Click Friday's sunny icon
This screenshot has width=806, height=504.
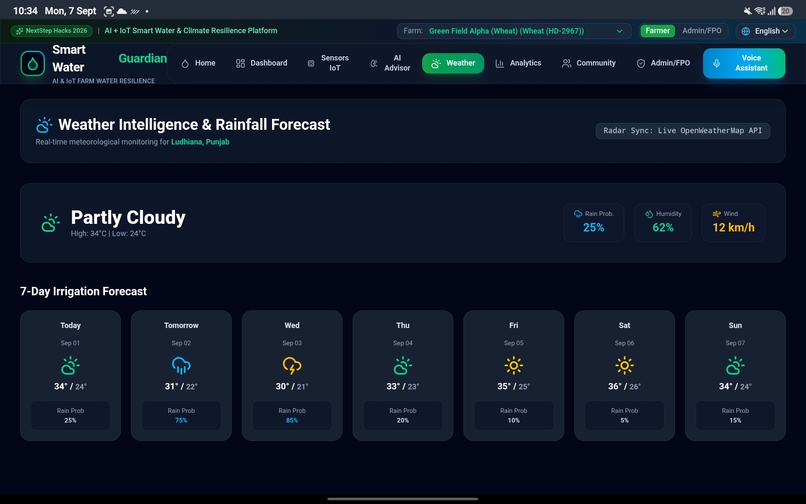(514, 366)
